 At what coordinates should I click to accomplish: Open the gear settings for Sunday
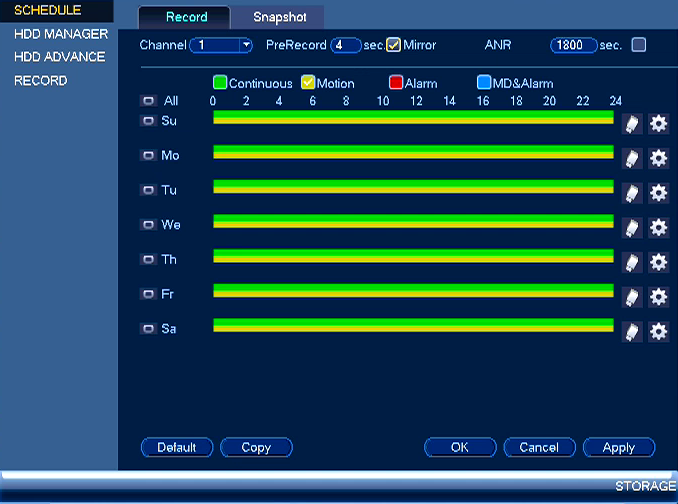click(x=659, y=124)
